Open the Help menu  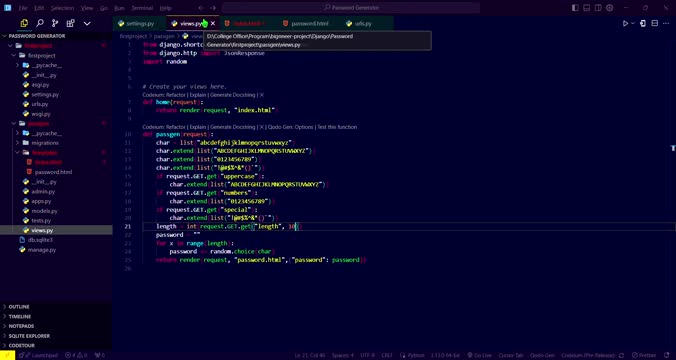coord(165,8)
